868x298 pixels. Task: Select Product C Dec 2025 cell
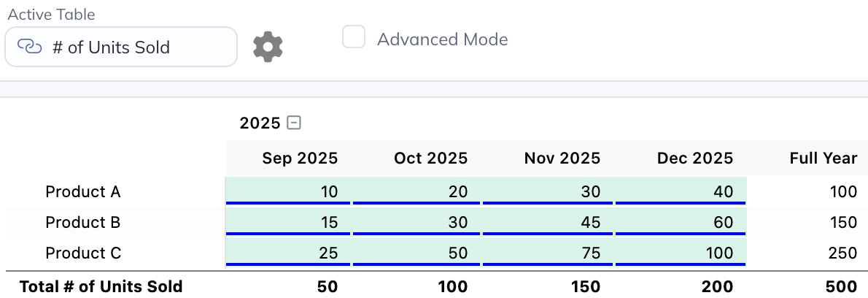681,253
